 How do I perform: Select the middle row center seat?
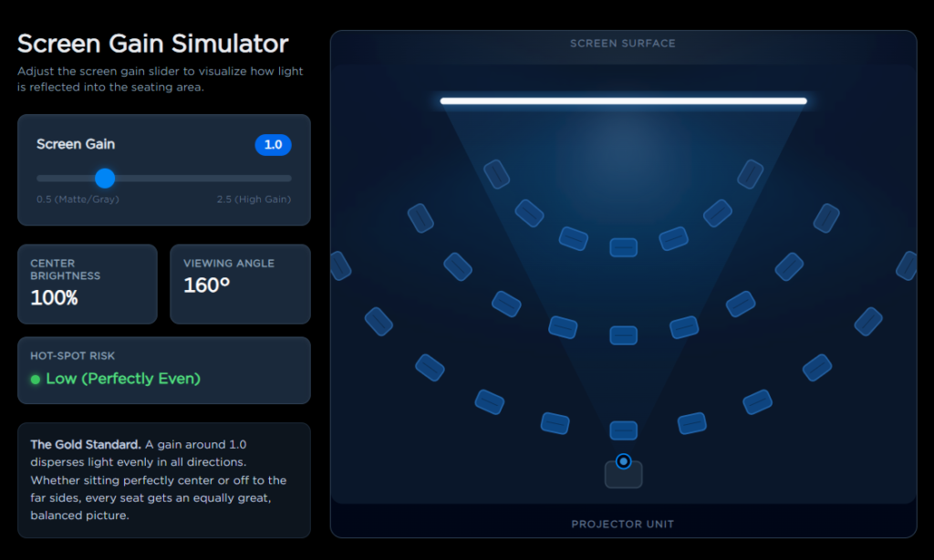[x=623, y=336]
